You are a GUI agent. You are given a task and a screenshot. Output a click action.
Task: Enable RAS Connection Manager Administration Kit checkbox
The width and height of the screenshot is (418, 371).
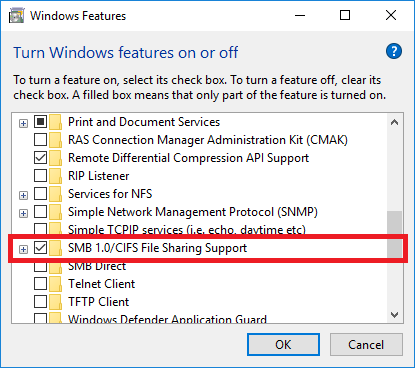tap(40, 140)
